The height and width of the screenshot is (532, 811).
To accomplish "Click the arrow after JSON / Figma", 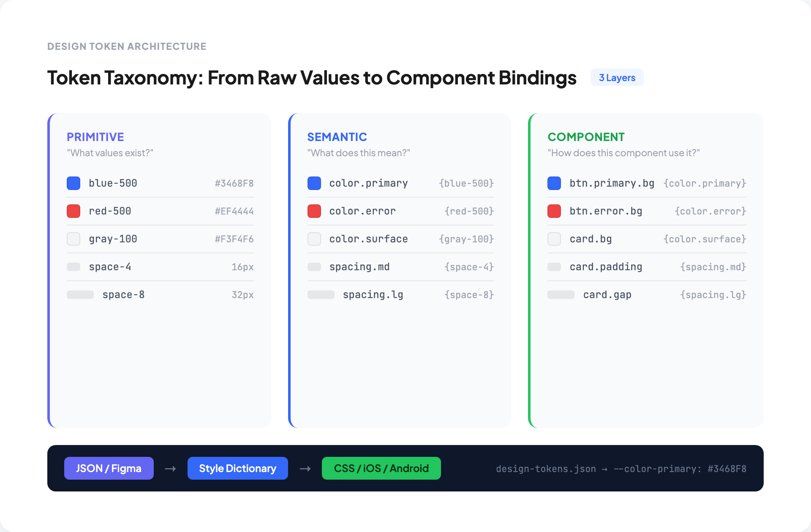I will click(171, 469).
